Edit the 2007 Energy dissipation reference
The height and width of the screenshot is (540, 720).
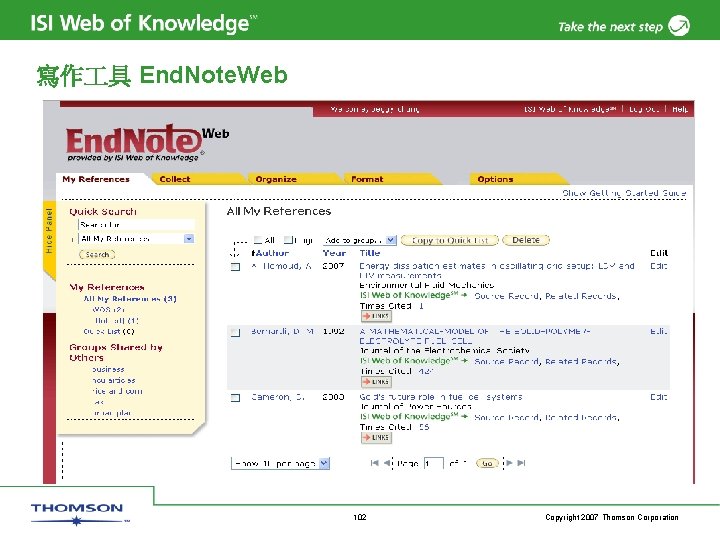(658, 266)
